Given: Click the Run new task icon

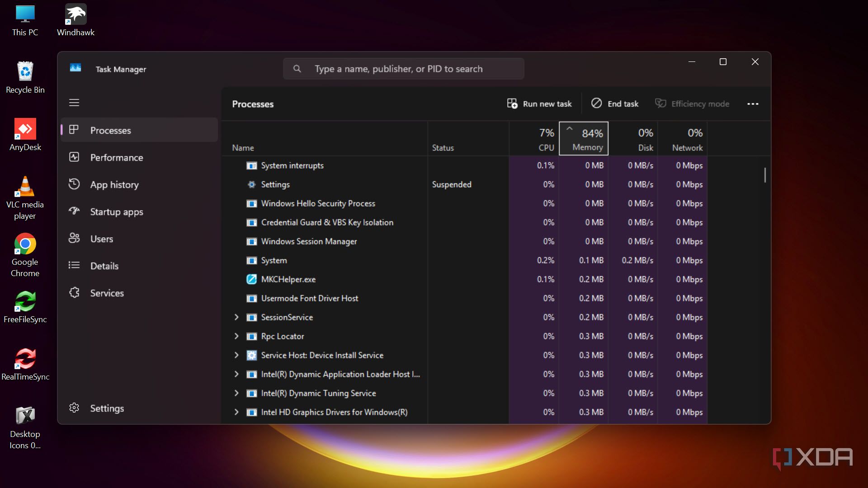Looking at the screenshot, I should point(512,103).
